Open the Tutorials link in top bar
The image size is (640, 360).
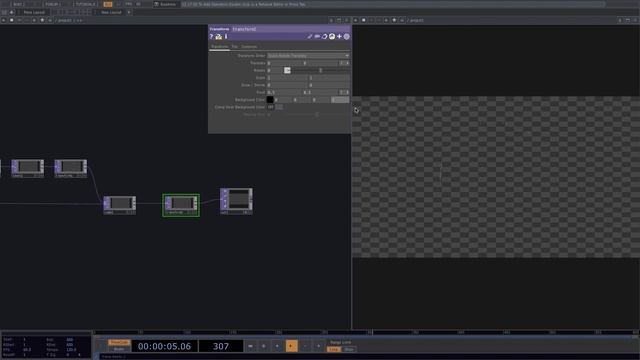click(x=85, y=4)
